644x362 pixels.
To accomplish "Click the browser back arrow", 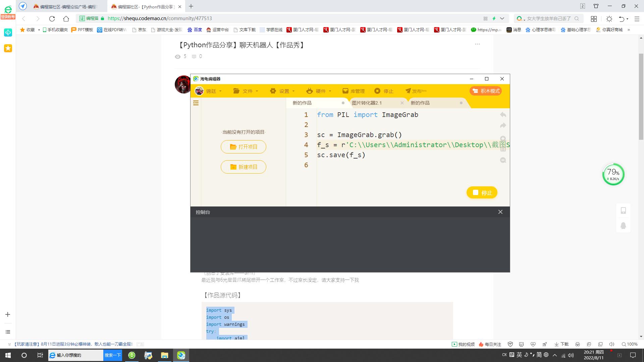I will (x=24, y=18).
